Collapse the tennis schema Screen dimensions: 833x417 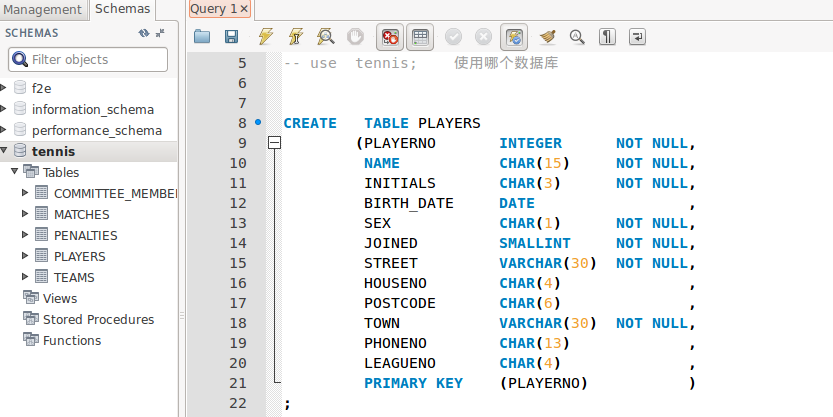tap(4, 151)
